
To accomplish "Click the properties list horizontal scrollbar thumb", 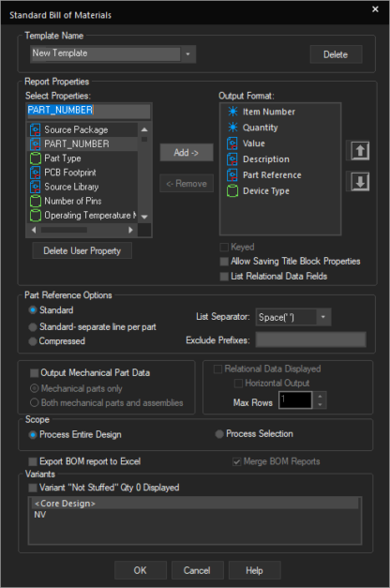I will click(x=64, y=230).
